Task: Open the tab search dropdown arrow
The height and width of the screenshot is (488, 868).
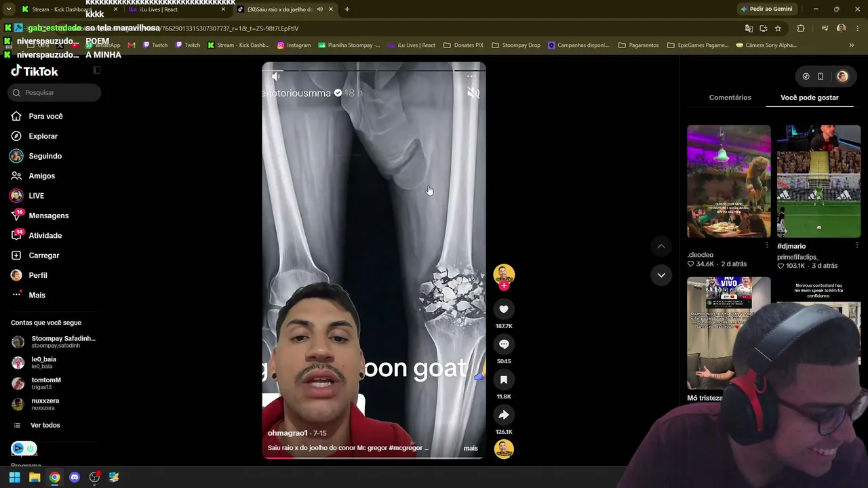Action: point(9,9)
